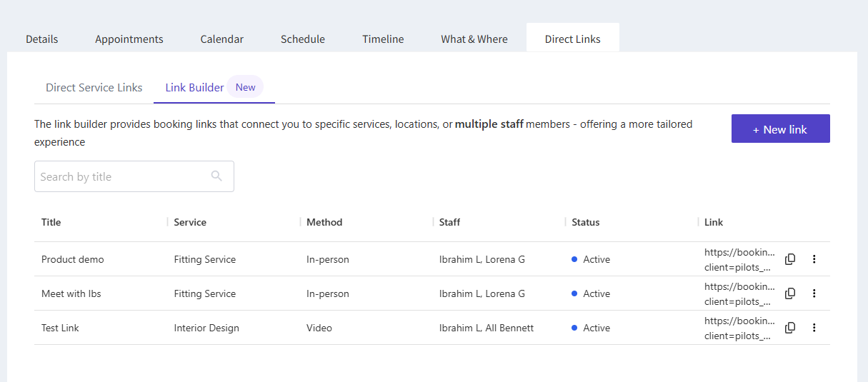
Task: Open the What & Where tab
Action: [474, 39]
